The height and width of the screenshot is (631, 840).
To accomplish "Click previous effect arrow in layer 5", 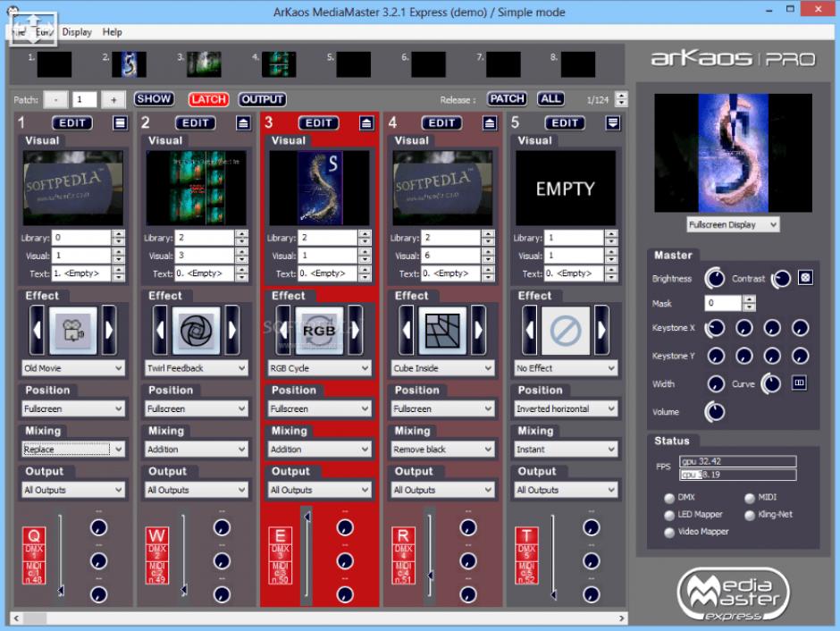I will coord(529,330).
